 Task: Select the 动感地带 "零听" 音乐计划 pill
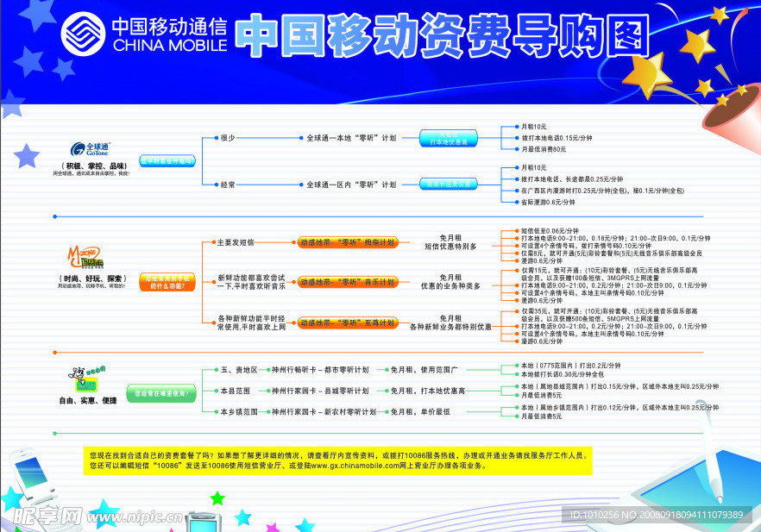348,282
